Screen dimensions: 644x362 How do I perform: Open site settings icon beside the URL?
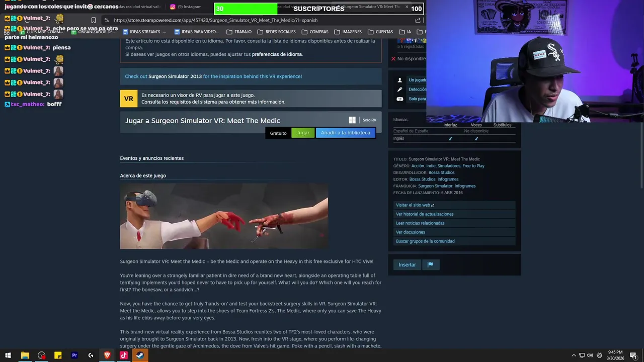pyautogui.click(x=106, y=20)
